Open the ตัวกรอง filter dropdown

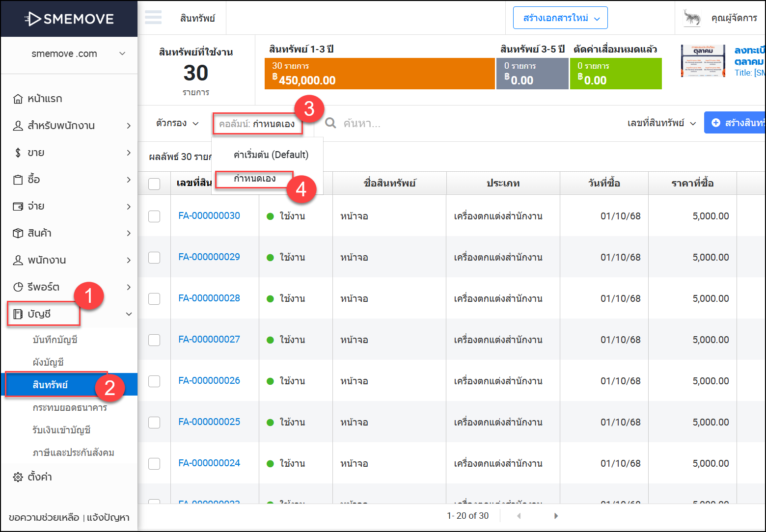click(x=177, y=123)
